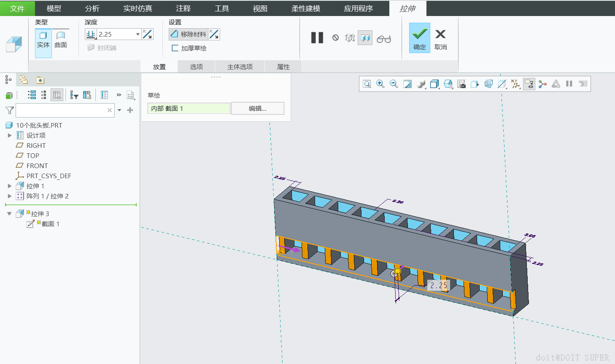Toggle the 移除材料 option
The height and width of the screenshot is (364, 615).
click(x=189, y=34)
